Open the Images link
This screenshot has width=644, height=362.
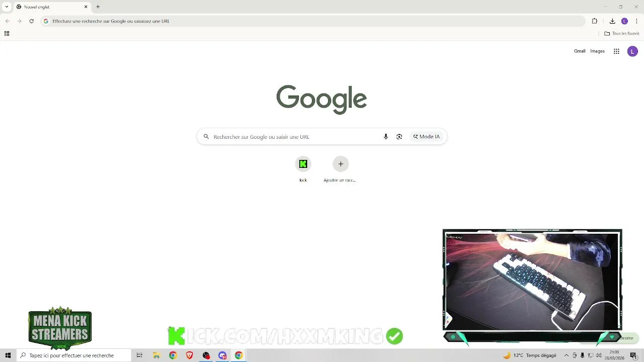[597, 51]
